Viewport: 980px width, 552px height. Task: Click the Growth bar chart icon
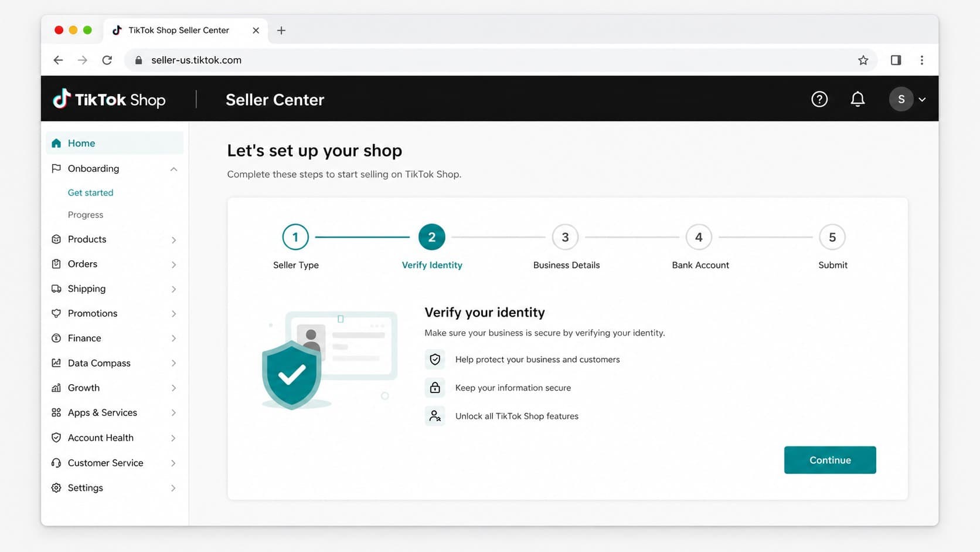click(56, 388)
